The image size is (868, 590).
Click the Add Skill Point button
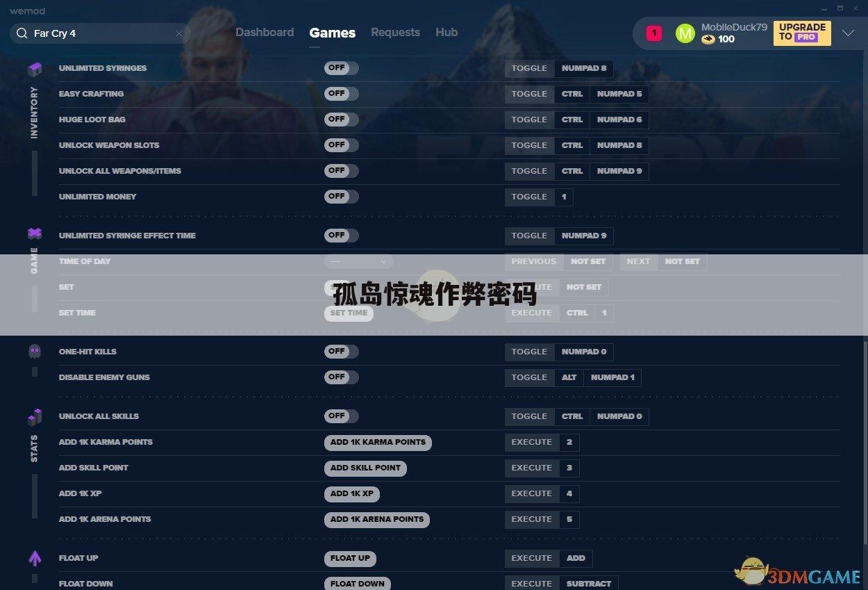pyautogui.click(x=365, y=468)
